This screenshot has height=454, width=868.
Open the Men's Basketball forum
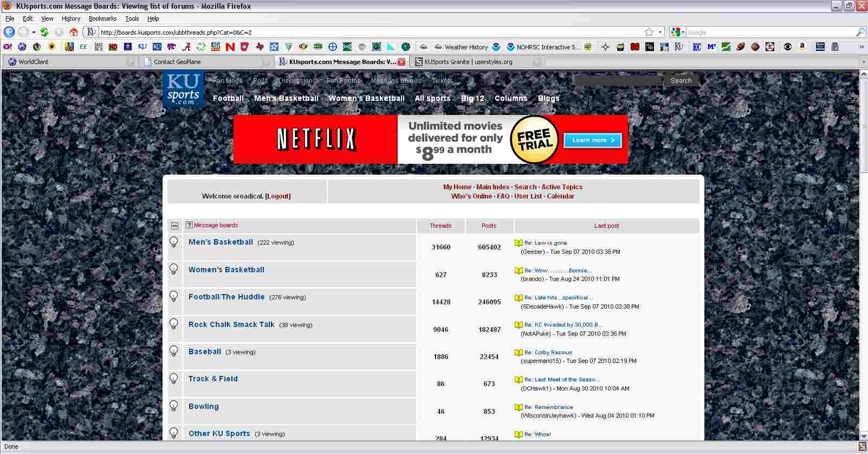point(221,242)
